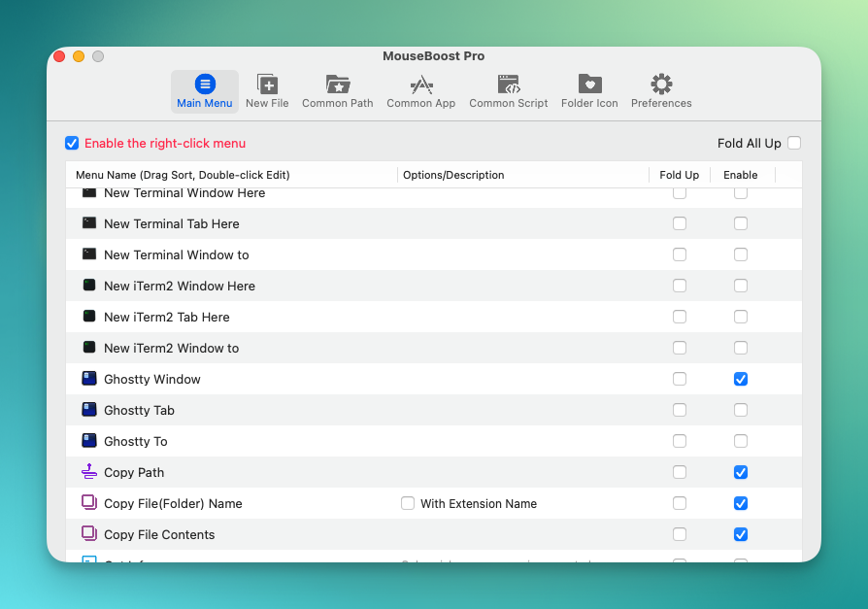The width and height of the screenshot is (868, 609).
Task: Click the Copy Path row icon
Action: [x=89, y=472]
